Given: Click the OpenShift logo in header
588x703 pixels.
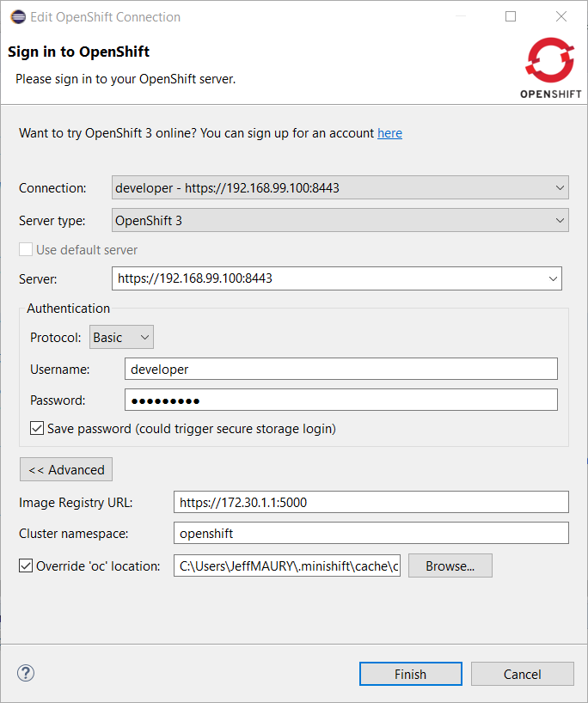Looking at the screenshot, I should pos(550,67).
